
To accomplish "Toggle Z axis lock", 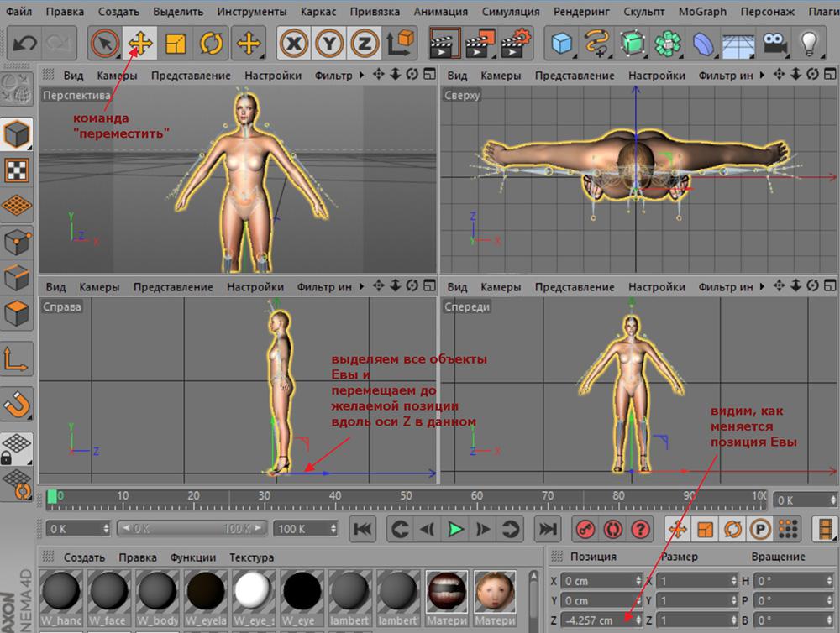I will (x=365, y=42).
